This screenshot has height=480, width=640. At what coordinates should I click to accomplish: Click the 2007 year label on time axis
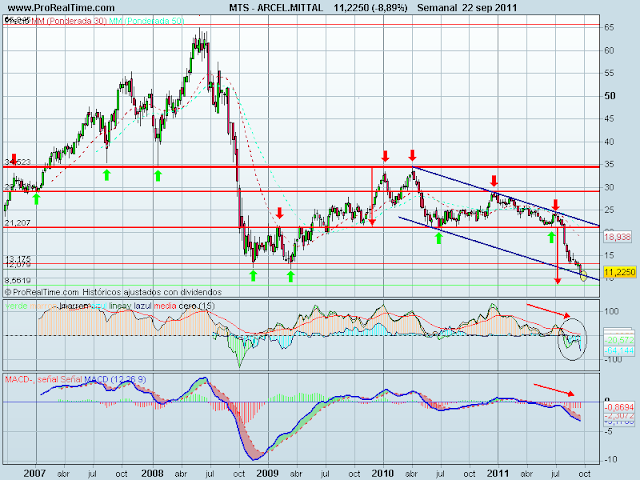click(x=35, y=473)
